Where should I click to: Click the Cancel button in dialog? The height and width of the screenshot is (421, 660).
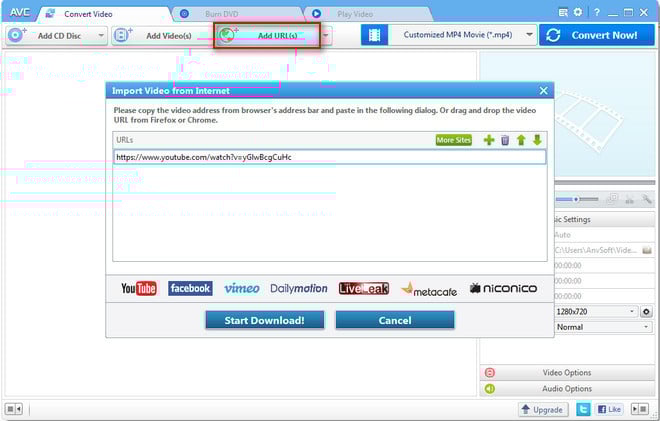(395, 320)
